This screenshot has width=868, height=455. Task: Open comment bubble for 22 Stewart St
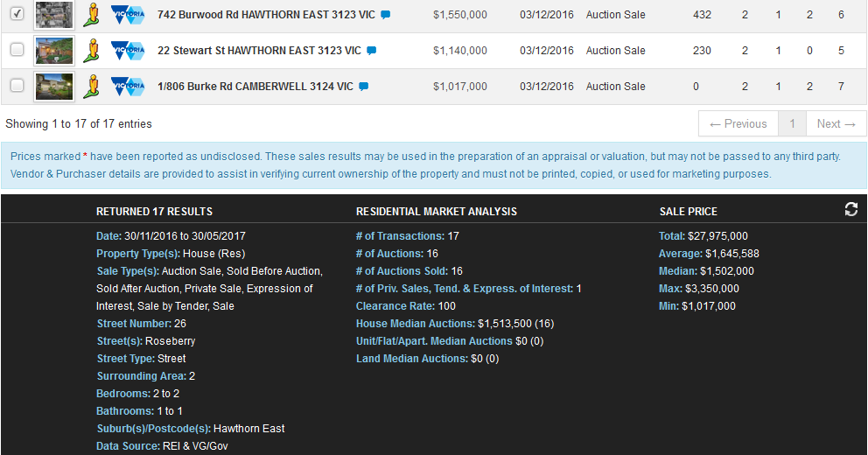(371, 51)
